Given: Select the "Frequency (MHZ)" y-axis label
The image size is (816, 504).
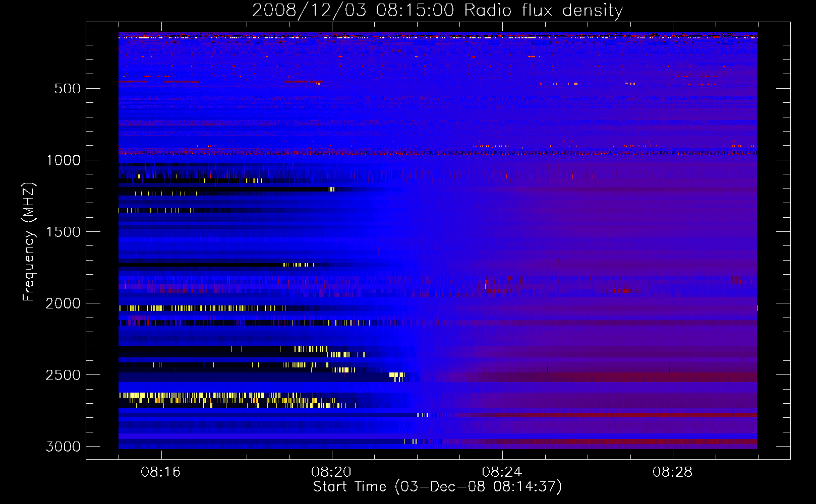Looking at the screenshot, I should pyautogui.click(x=29, y=242).
